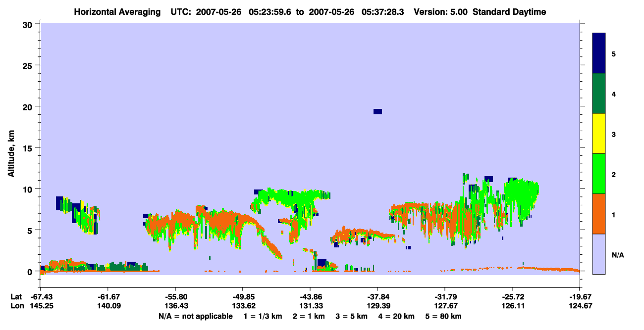This screenshot has height=330, width=644.
Task: Click the 25 km altitude tick label
Action: click(28, 65)
